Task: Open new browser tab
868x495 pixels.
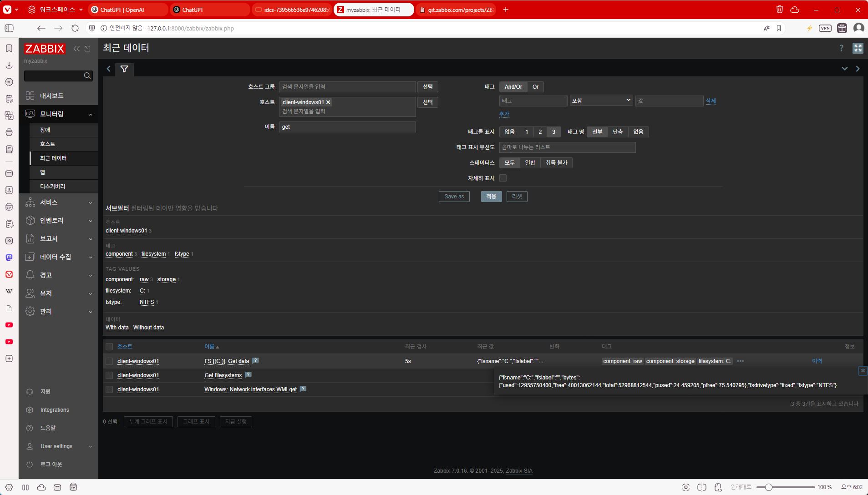Action: 506,10
